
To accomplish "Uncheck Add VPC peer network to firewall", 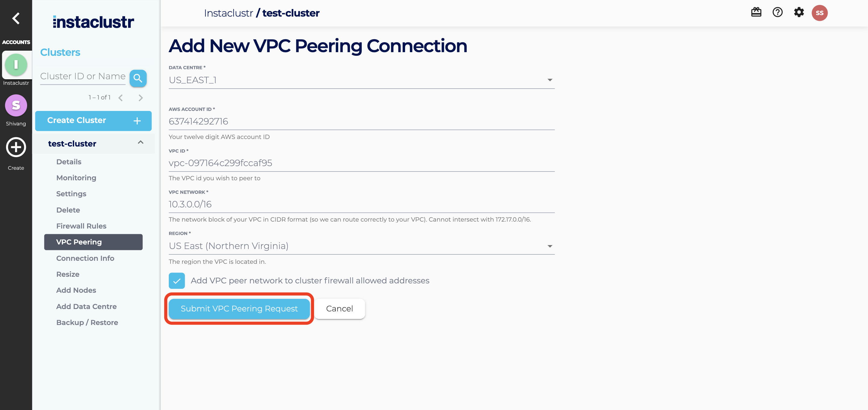I will click(177, 281).
